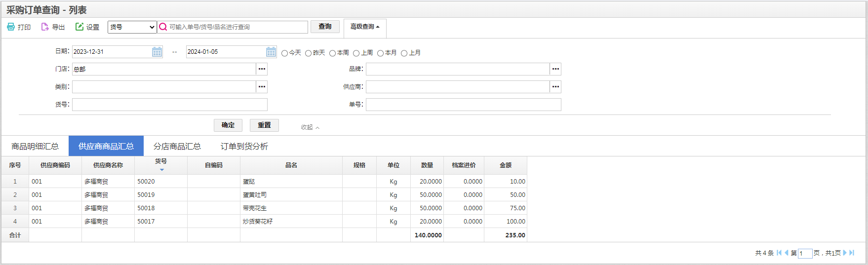This screenshot has width=868, height=265.
Task: Switch to 分店商品汇总 tab
Action: 177,147
